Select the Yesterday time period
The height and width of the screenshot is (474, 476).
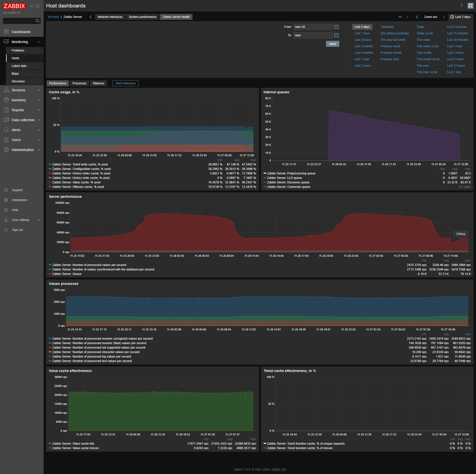[x=387, y=27]
